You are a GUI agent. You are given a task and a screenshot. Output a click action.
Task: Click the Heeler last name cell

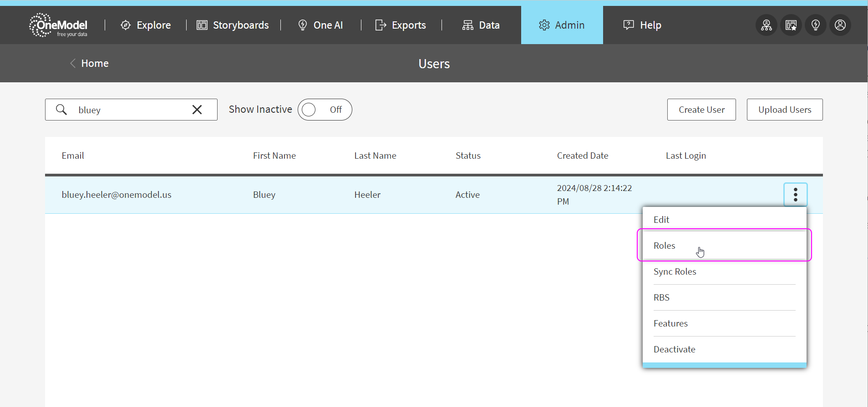(367, 195)
